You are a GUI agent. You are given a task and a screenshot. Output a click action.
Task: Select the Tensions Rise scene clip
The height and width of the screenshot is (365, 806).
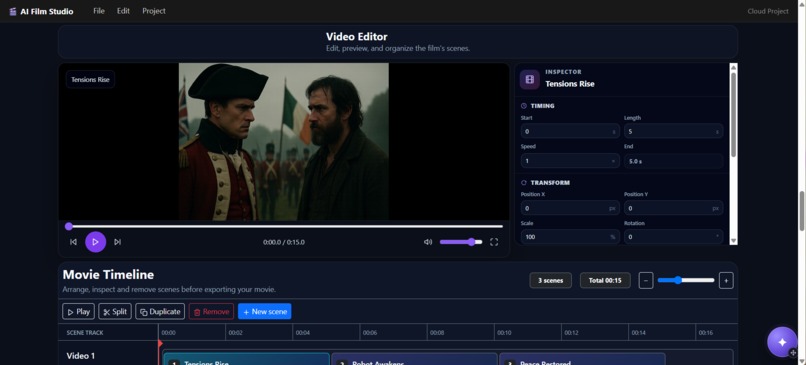246,359
